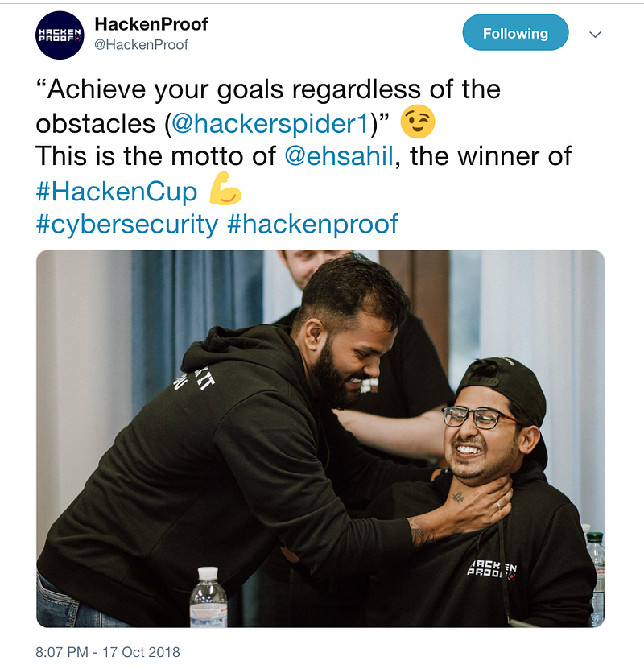The width and height of the screenshot is (644, 669).
Task: Open the #hackenproof hashtag
Action: tap(312, 225)
